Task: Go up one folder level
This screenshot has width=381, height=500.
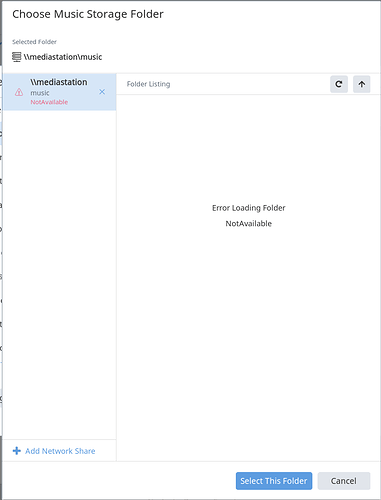Action: [362, 84]
